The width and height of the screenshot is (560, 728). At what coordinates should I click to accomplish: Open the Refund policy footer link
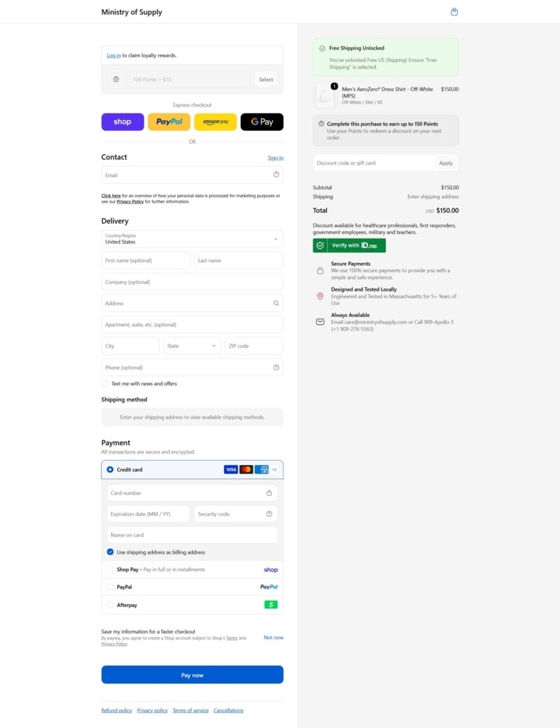(117, 710)
